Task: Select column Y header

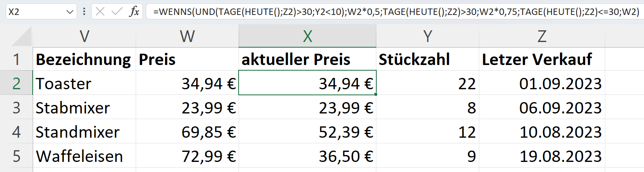Action: click(428, 36)
